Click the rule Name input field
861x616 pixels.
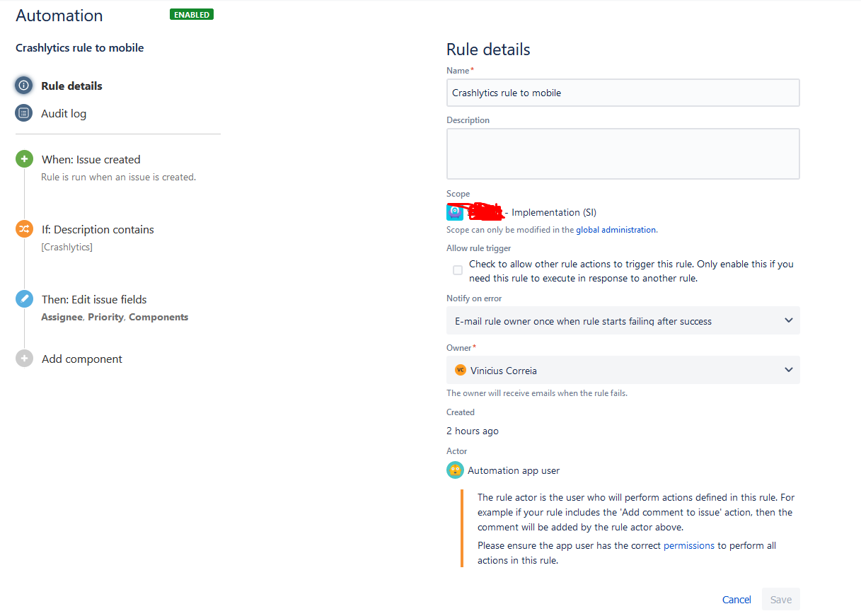[623, 93]
